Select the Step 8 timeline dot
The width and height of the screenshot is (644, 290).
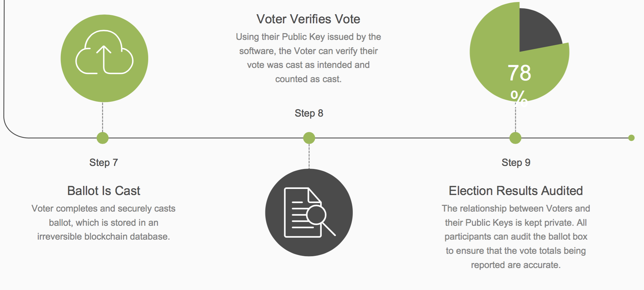click(x=309, y=138)
